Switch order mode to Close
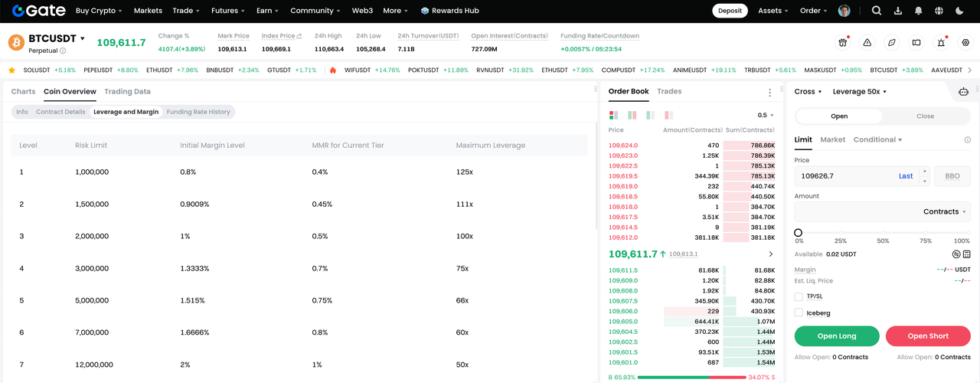The image size is (980, 383). coord(925,116)
